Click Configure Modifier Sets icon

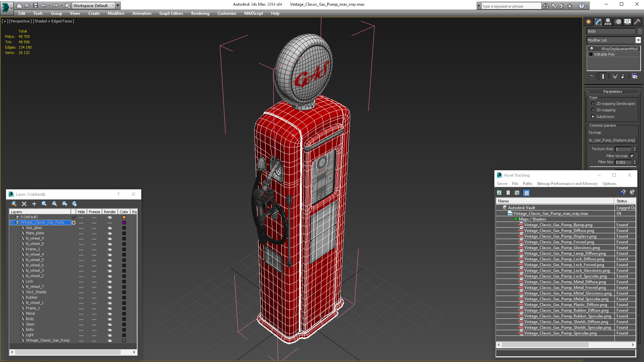pyautogui.click(x=635, y=76)
